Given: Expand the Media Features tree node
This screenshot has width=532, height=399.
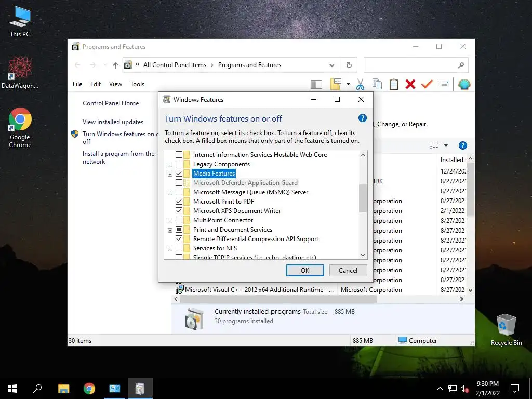Looking at the screenshot, I should [170, 174].
